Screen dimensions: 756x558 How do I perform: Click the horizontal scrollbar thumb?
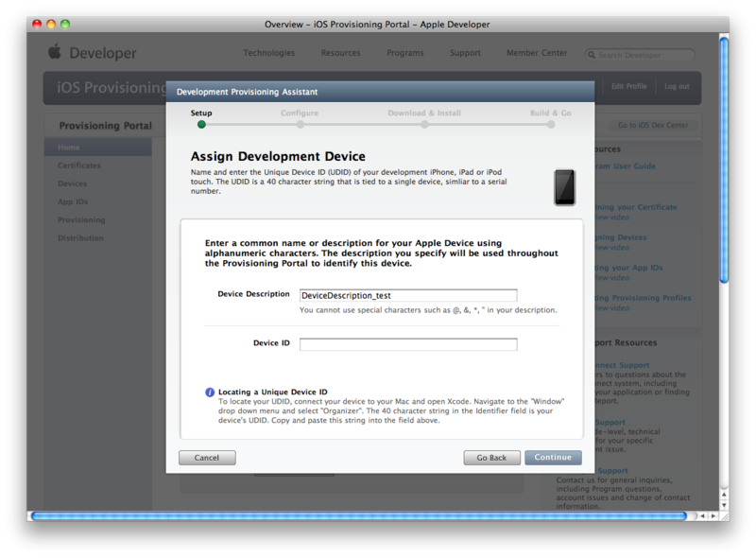359,516
